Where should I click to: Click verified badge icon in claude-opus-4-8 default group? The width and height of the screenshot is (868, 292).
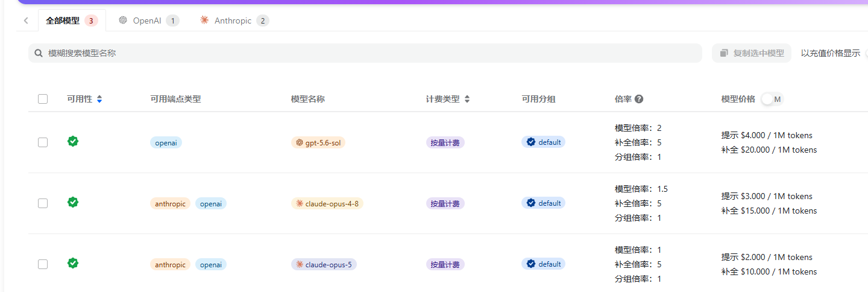531,203
